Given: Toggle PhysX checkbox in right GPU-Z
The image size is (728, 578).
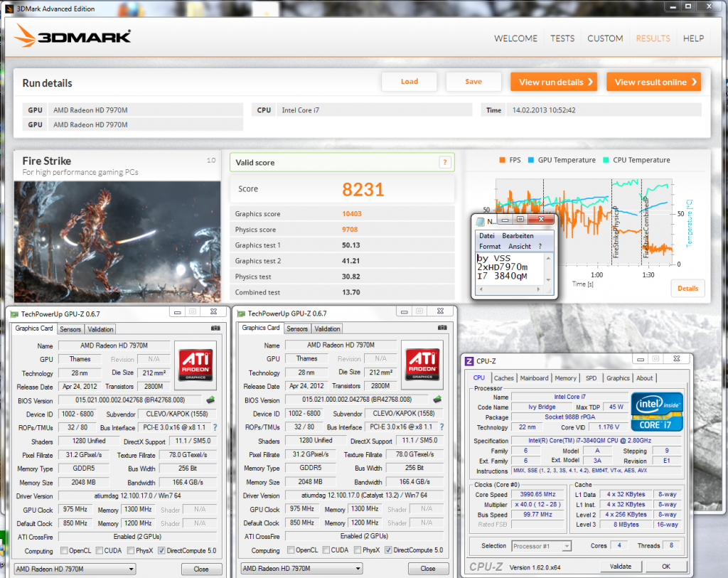Looking at the screenshot, I should [358, 550].
